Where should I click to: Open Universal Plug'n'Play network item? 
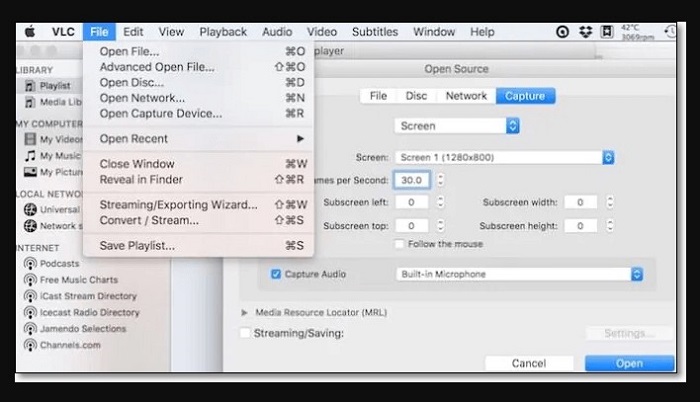click(x=53, y=209)
